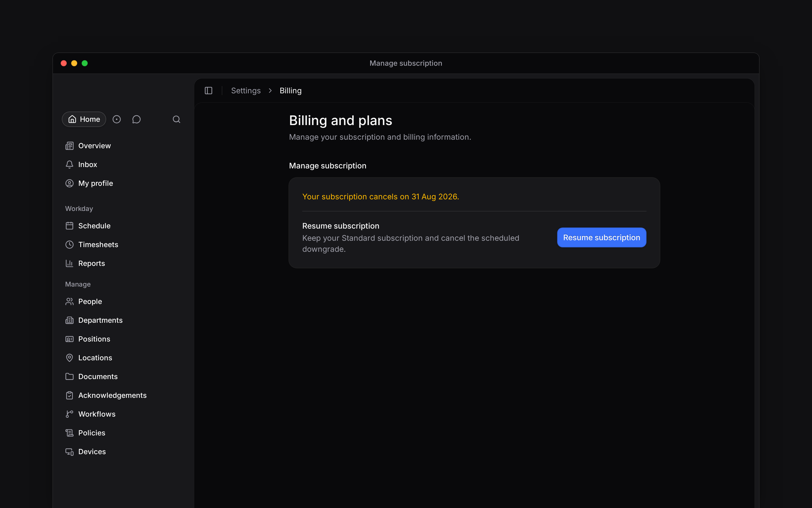This screenshot has height=508, width=812.
Task: Click the Positions ID card icon
Action: pos(70,339)
